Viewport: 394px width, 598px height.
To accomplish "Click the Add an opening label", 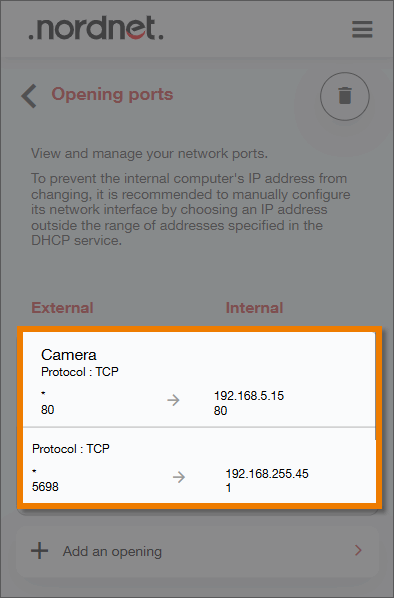I will pyautogui.click(x=112, y=551).
